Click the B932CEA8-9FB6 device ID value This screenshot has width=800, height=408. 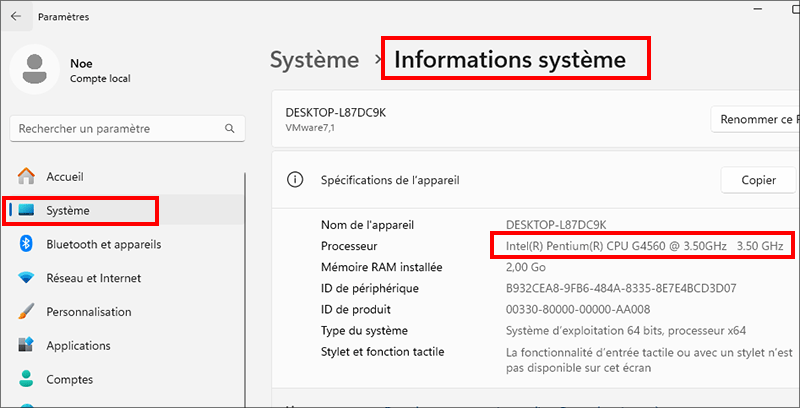point(621,288)
